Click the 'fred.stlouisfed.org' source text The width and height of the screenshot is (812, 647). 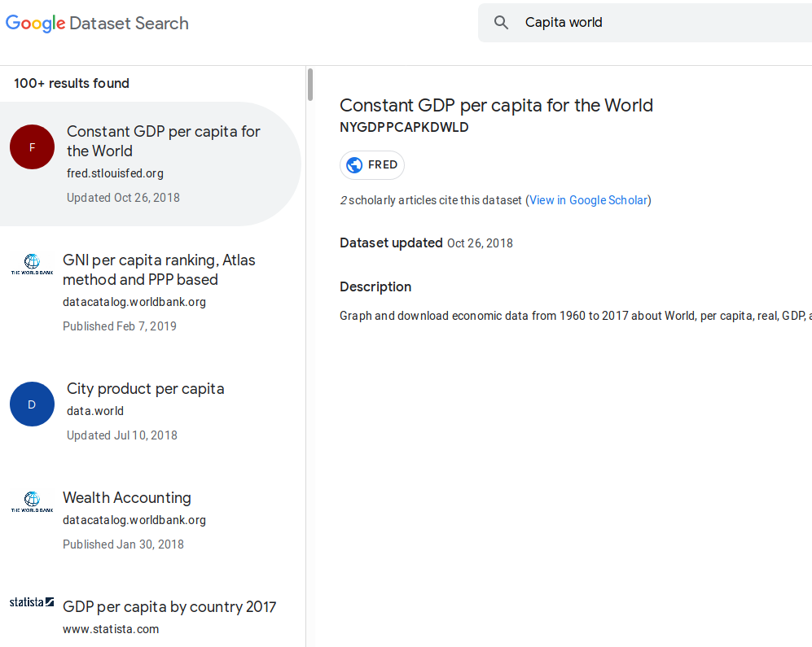(115, 173)
